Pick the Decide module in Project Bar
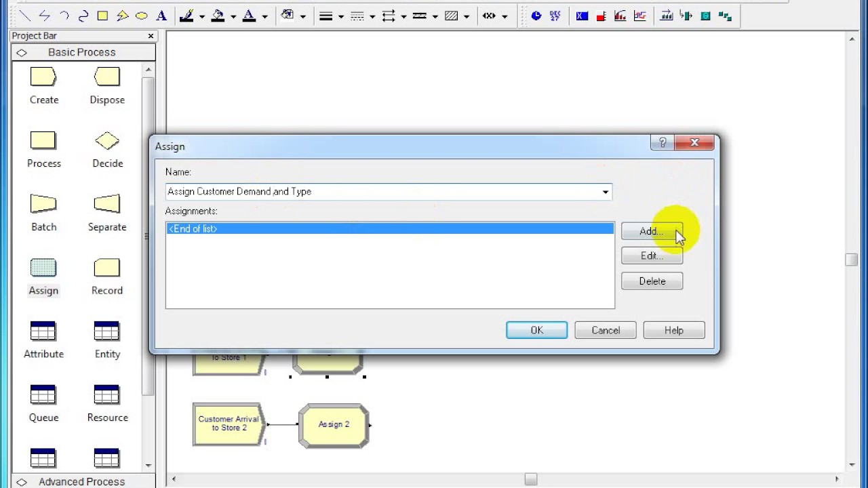Screen dimensions: 868x488 107,150
